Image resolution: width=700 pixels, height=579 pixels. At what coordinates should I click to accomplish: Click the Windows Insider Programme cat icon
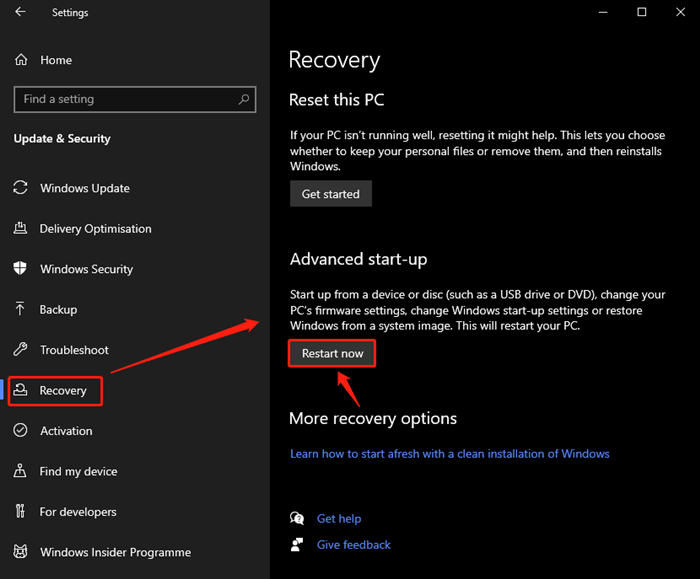pyautogui.click(x=20, y=552)
